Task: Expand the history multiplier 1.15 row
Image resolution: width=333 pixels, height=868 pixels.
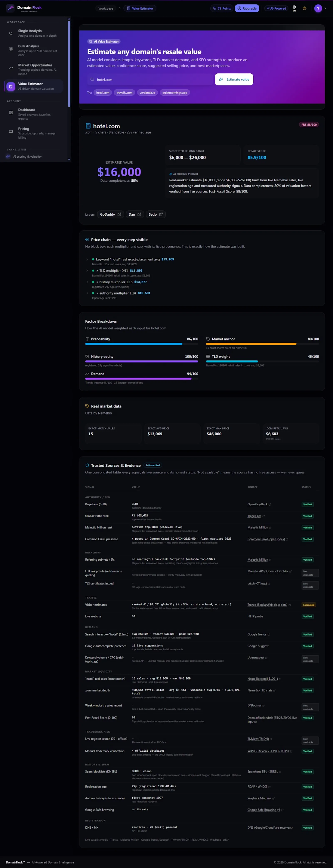Action: pyautogui.click(x=87, y=282)
